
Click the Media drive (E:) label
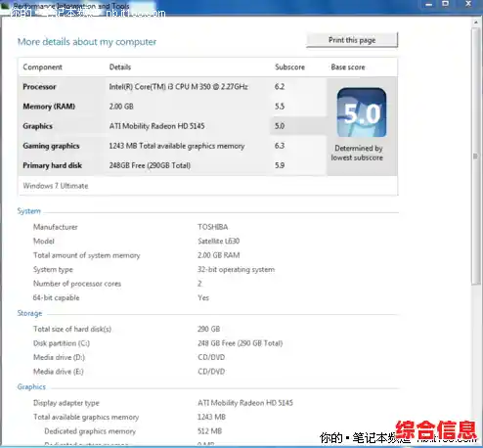tap(59, 372)
